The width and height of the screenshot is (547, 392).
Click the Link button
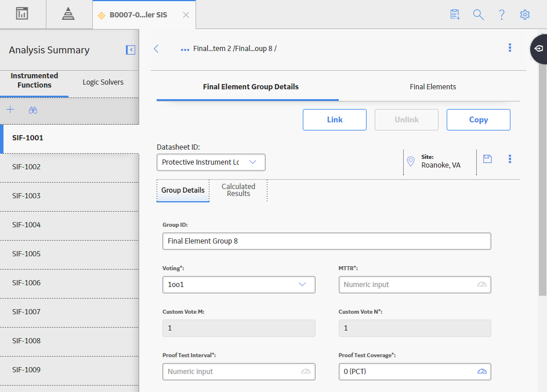(335, 119)
